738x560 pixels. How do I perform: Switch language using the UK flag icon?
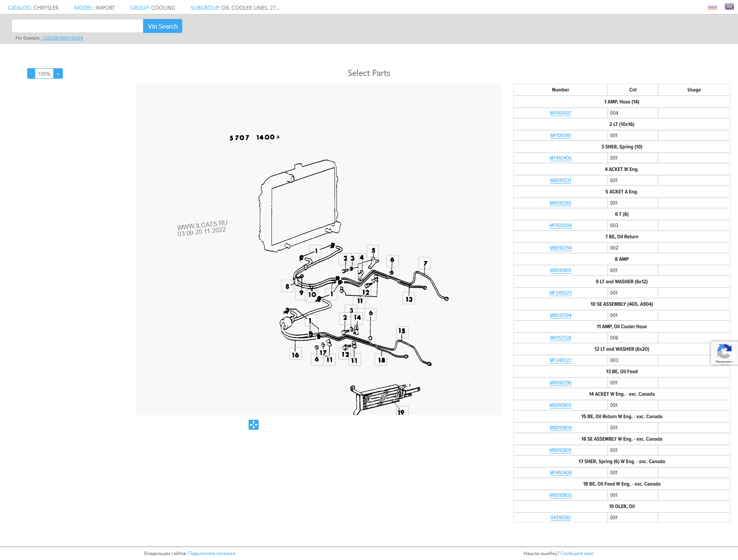pyautogui.click(x=729, y=7)
